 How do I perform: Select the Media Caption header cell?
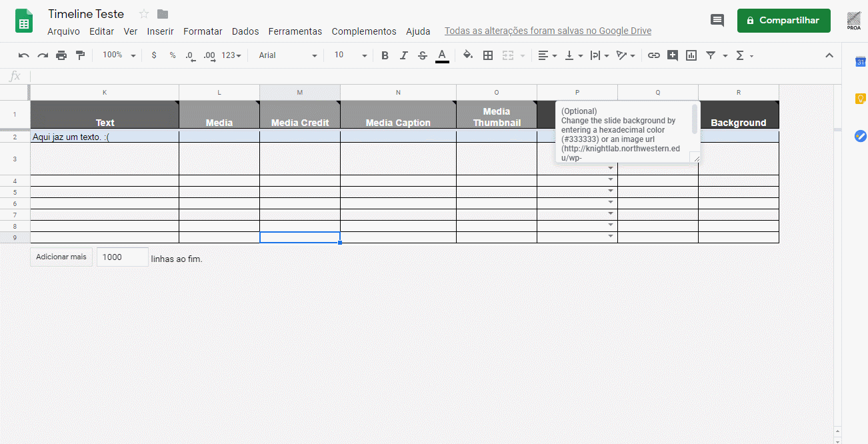point(398,114)
